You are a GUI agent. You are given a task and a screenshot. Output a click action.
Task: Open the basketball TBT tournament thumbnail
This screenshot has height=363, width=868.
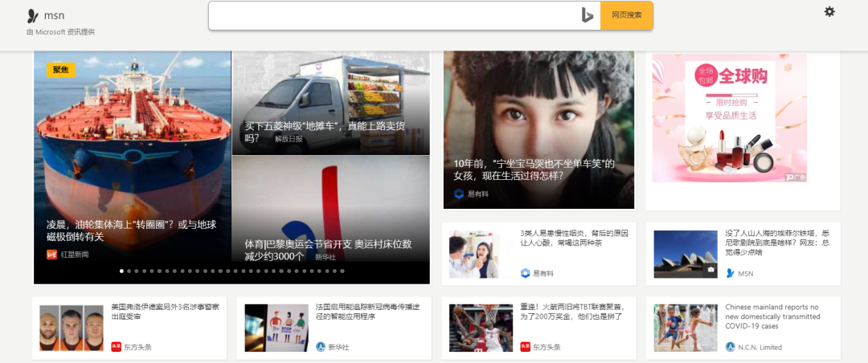pyautogui.click(x=481, y=328)
